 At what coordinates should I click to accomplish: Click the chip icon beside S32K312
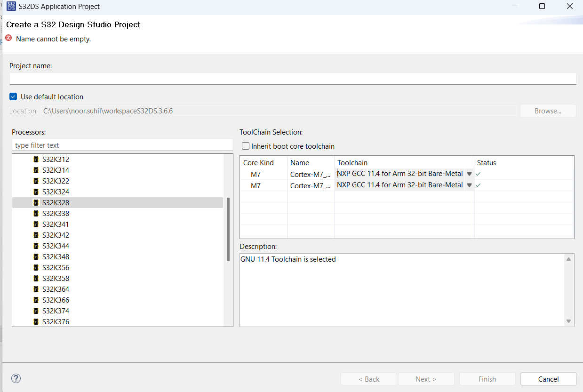36,160
